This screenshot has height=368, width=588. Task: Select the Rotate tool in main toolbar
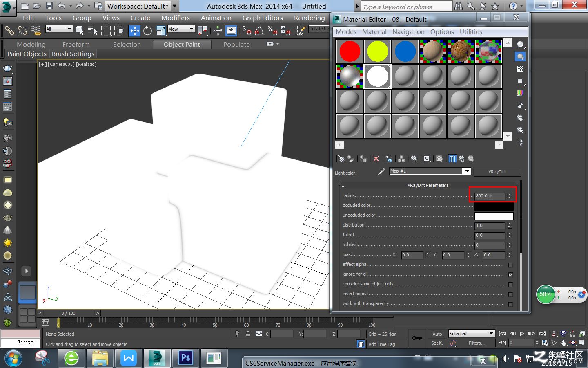point(147,31)
